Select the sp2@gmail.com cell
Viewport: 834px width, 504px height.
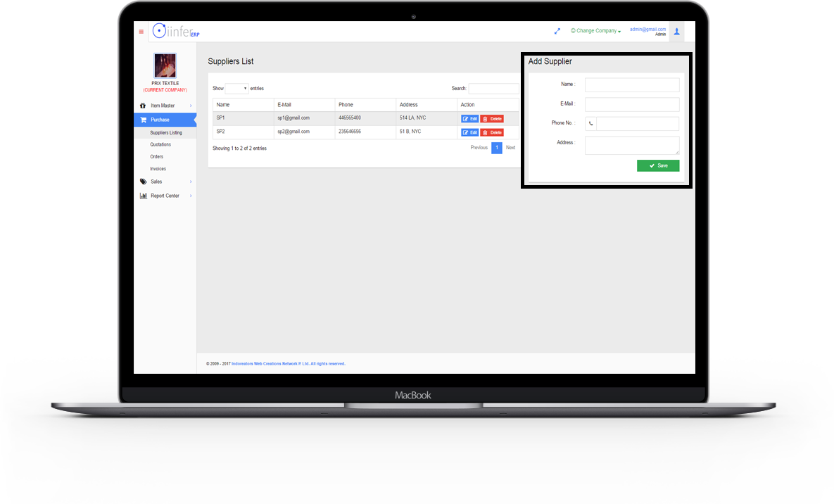(304, 132)
